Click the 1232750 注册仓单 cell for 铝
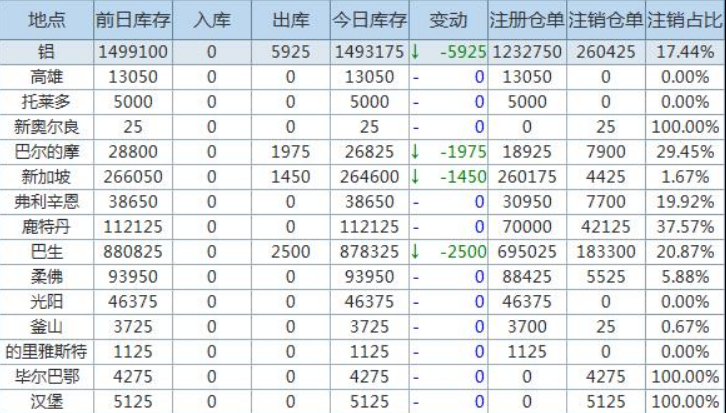The width and height of the screenshot is (726, 413). click(x=526, y=52)
